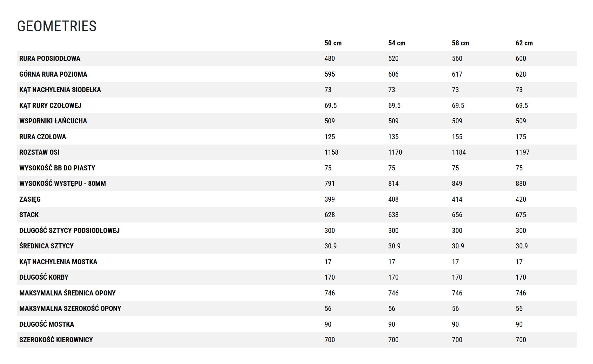Click the ŚREDNICA SZTYCY row label

tap(46, 246)
